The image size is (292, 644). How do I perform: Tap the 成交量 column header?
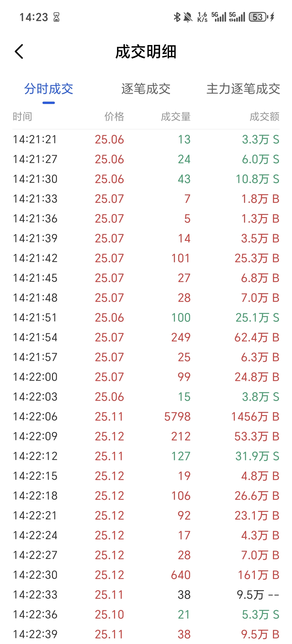click(176, 117)
